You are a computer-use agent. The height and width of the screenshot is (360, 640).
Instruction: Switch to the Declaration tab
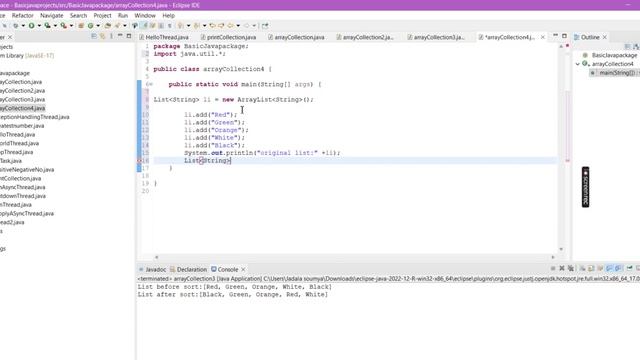coord(188,269)
